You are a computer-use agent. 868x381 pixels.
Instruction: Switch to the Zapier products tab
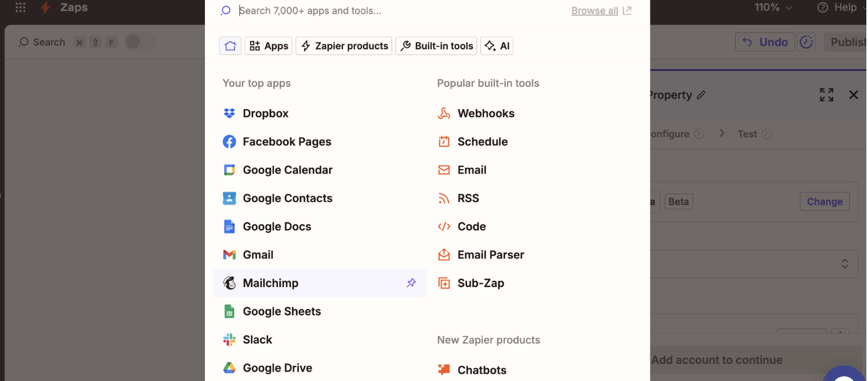pos(344,46)
